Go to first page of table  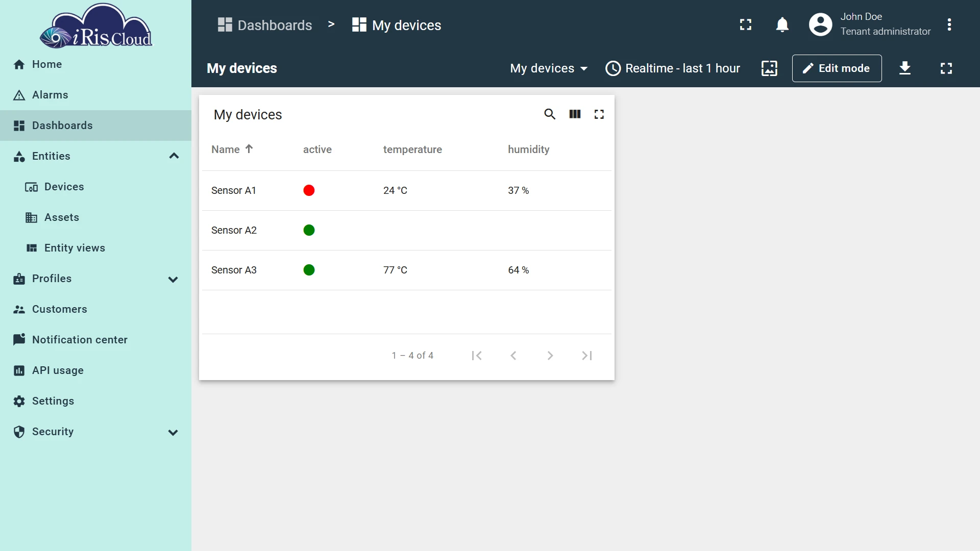[x=477, y=356]
